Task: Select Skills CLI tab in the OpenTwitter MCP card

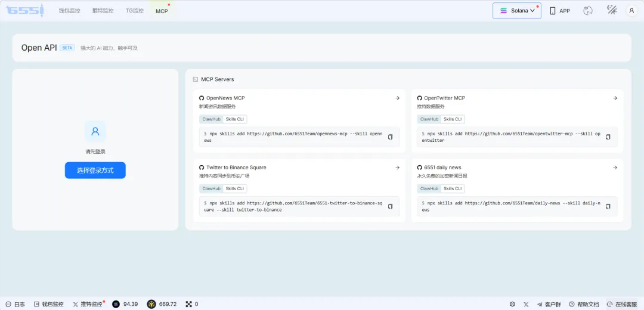Action: point(453,119)
